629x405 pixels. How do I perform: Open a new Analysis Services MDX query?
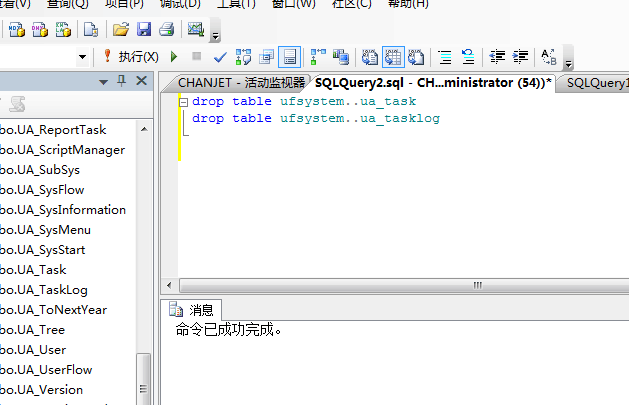click(x=16, y=30)
